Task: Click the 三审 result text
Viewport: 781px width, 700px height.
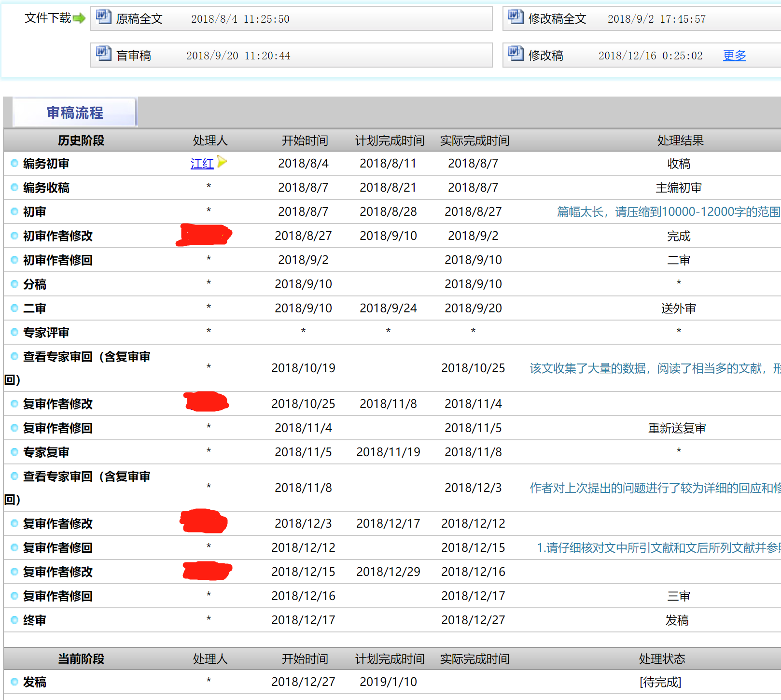Action: point(679,596)
